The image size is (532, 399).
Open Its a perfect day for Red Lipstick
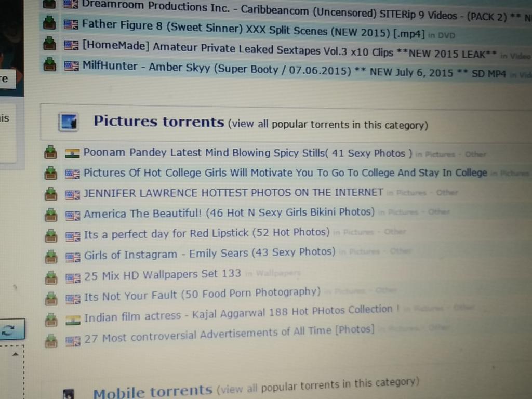[x=207, y=233]
